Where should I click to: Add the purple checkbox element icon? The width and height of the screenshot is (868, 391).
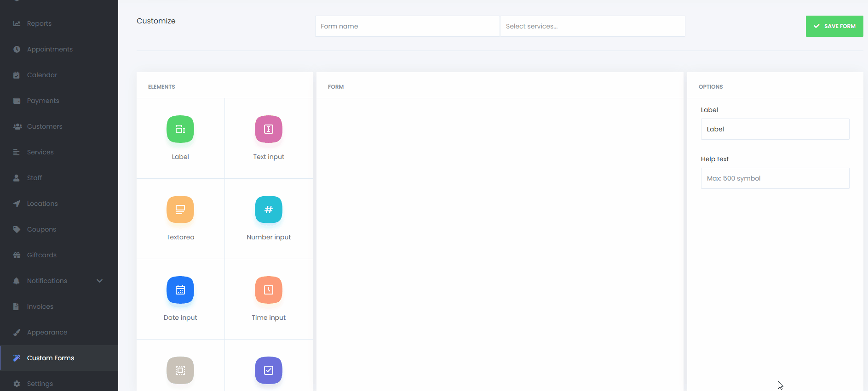point(269,370)
